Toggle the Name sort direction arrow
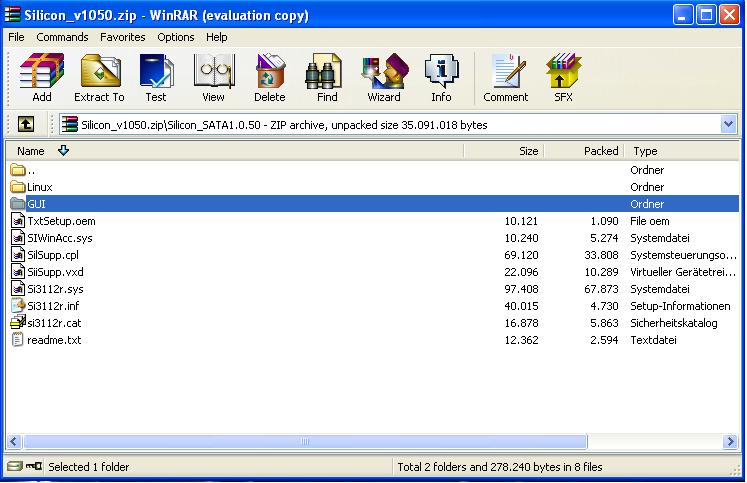 63,151
